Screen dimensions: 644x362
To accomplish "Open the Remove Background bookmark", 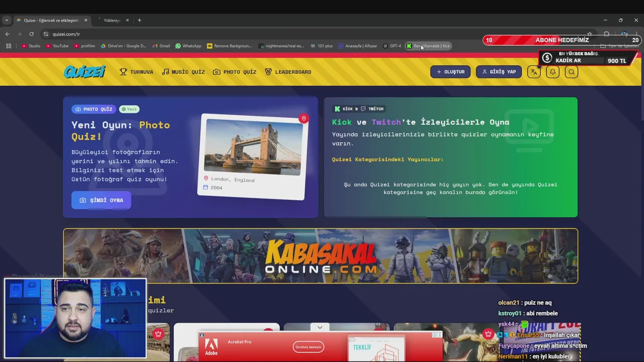I will click(x=229, y=46).
